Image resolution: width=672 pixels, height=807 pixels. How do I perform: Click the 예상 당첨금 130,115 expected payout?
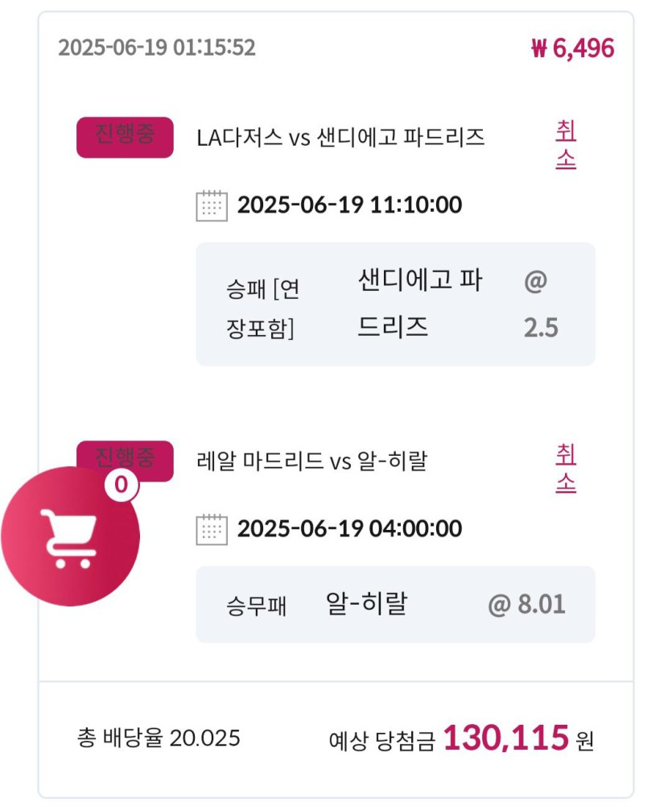[461, 739]
